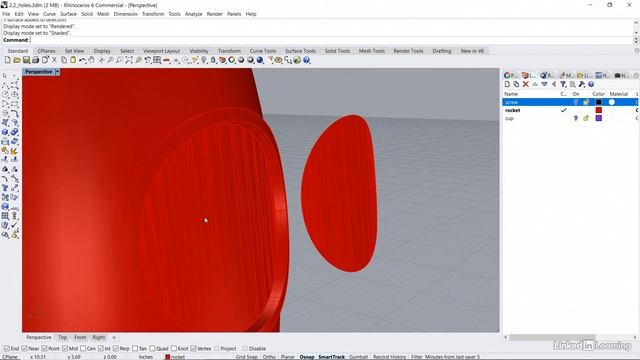Select the Rectangle tool in left sidebar
Image resolution: width=640 pixels, height=360 pixels.
tap(15, 104)
